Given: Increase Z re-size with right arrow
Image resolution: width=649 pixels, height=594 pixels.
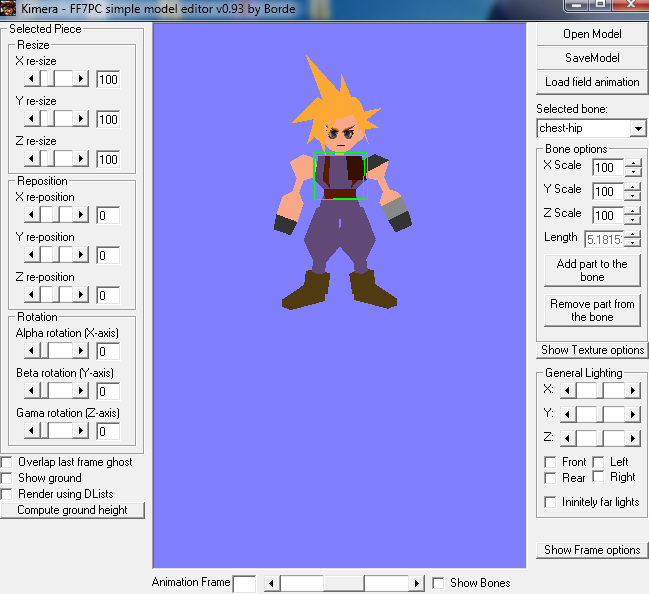Looking at the screenshot, I should [x=81, y=158].
